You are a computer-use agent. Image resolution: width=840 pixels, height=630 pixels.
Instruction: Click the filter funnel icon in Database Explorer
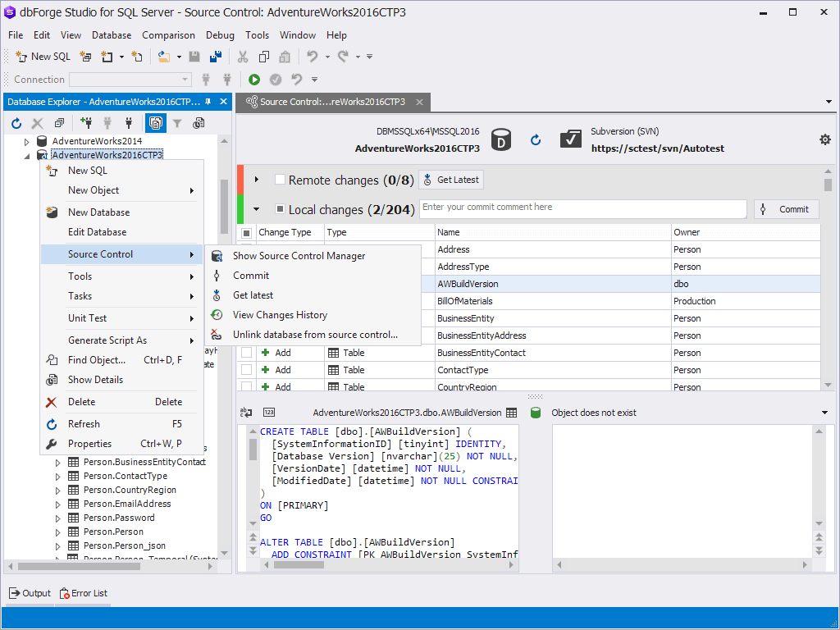point(177,124)
